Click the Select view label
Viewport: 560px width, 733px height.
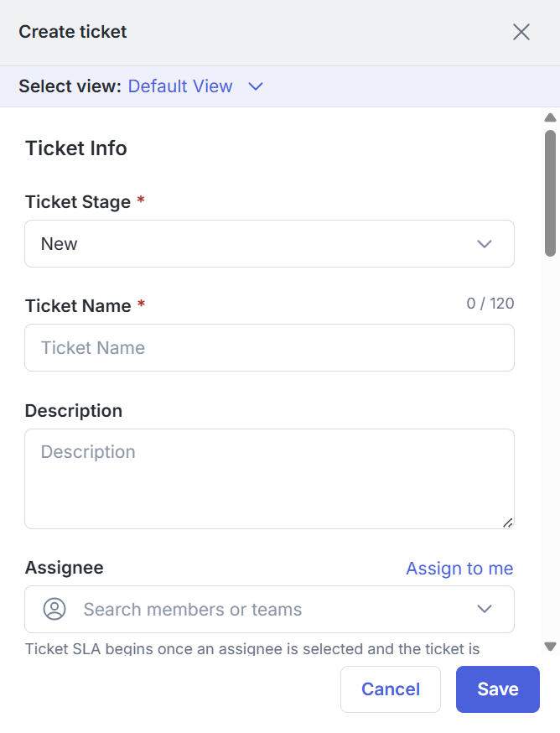pos(70,86)
